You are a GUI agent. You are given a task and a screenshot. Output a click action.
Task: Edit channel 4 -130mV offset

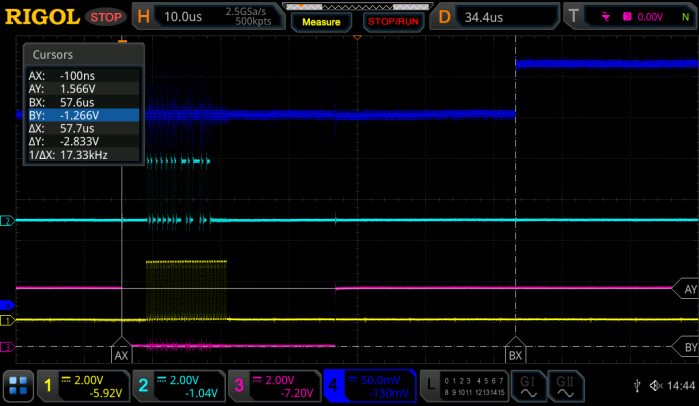point(389,393)
